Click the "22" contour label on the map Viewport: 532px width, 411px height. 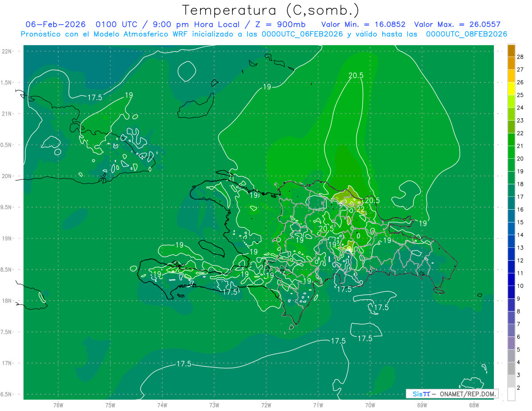click(360, 209)
